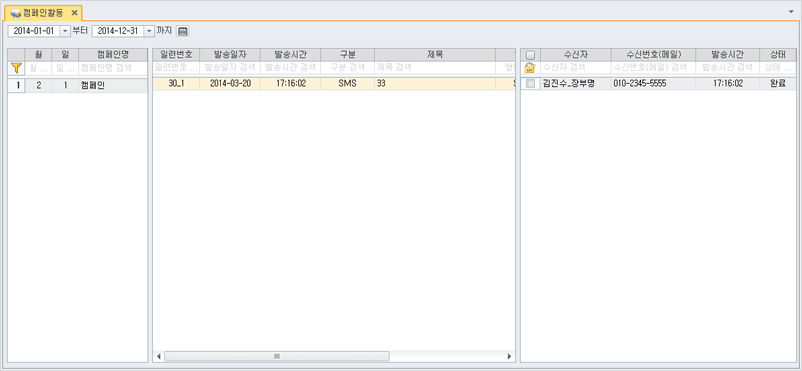This screenshot has height=371, width=802.
Task: Click the filter edit icon in recipient grid
Action: coord(530,68)
